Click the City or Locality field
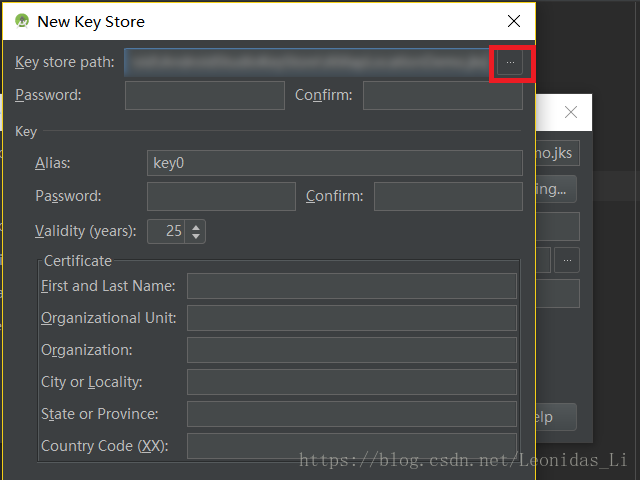Viewport: 640px width, 480px height. [x=352, y=382]
